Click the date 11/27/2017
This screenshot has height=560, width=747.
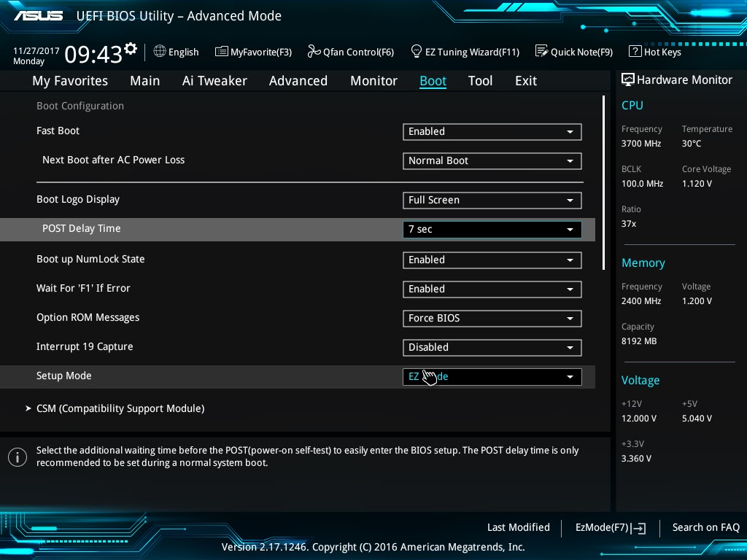pos(36,50)
